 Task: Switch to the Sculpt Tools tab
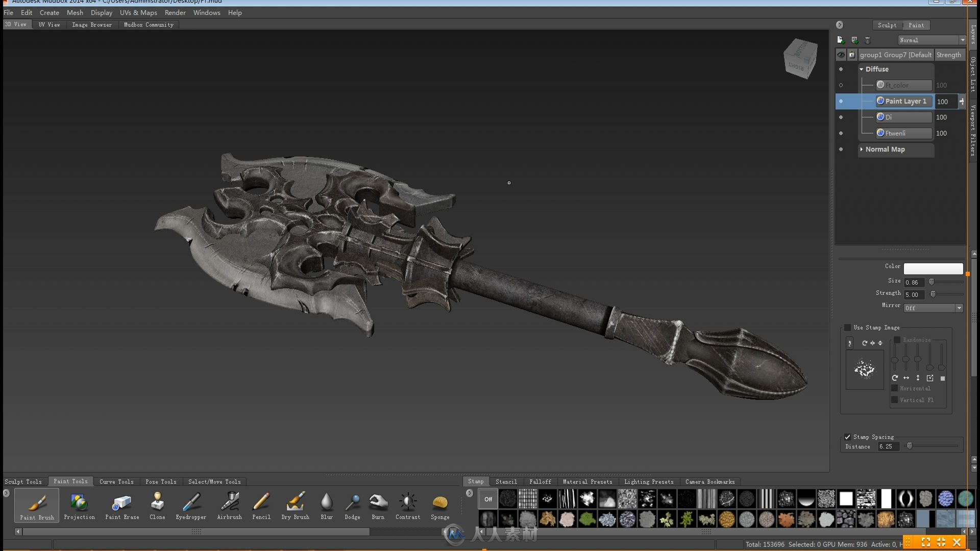23,482
